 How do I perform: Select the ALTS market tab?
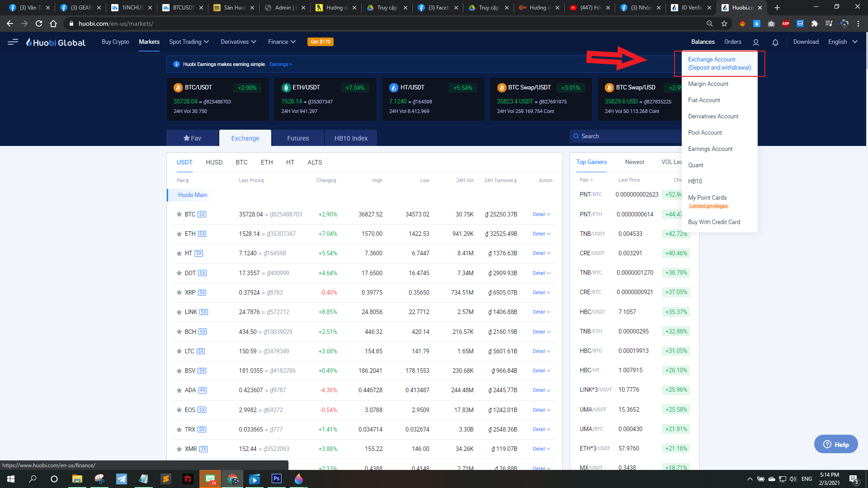(x=315, y=162)
